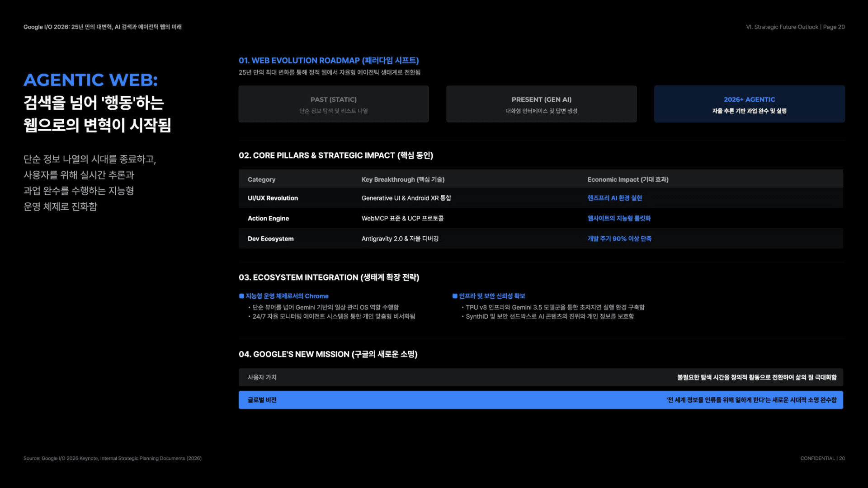Click the '지능형 운영 체제로서의 Chrome' subheading
This screenshot has height=488, width=868.
[x=287, y=296]
